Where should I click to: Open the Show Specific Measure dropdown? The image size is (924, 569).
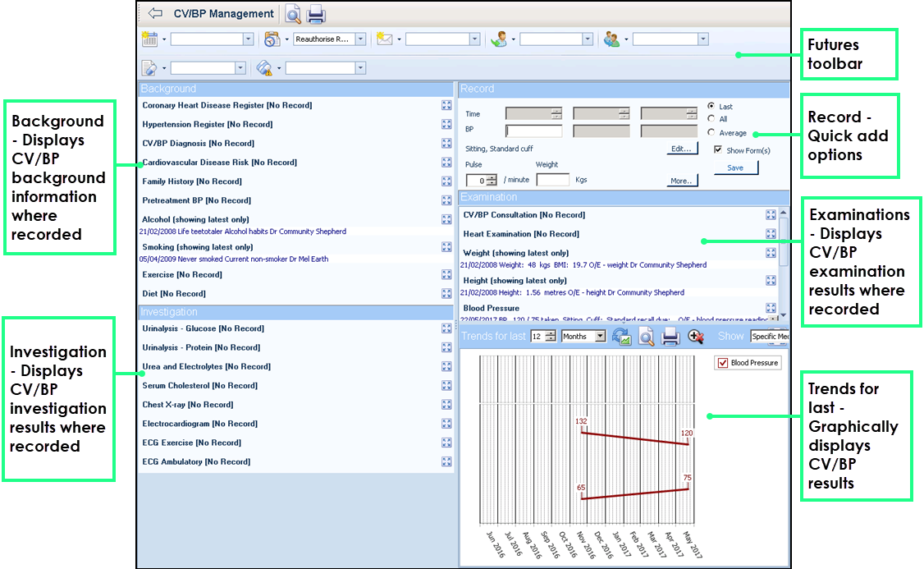tap(770, 336)
